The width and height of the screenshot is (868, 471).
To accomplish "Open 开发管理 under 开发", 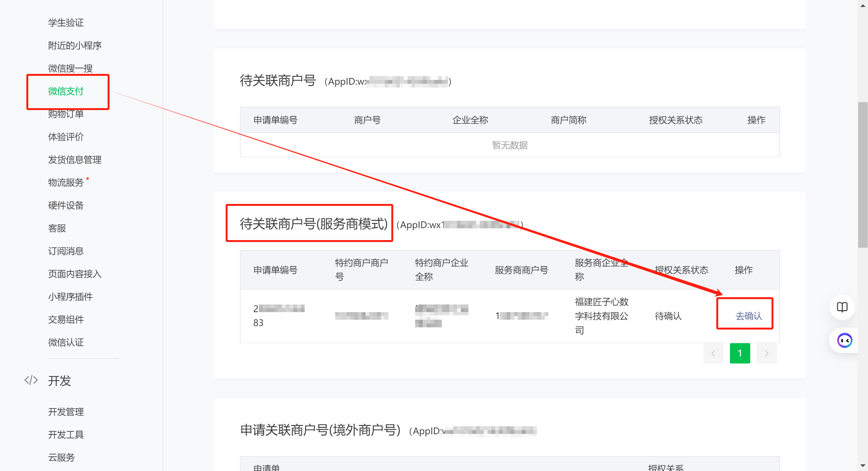I will point(66,412).
